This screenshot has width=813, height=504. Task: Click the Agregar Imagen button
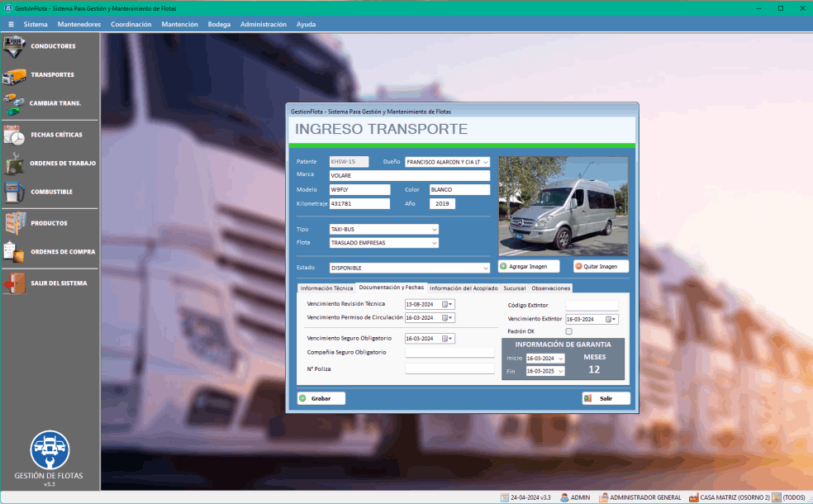tap(529, 267)
